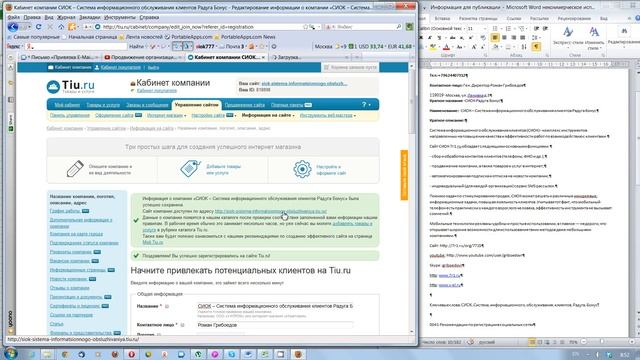Open the Editing group in Word ribbon
Screen dimensions: 640x360
624,37
